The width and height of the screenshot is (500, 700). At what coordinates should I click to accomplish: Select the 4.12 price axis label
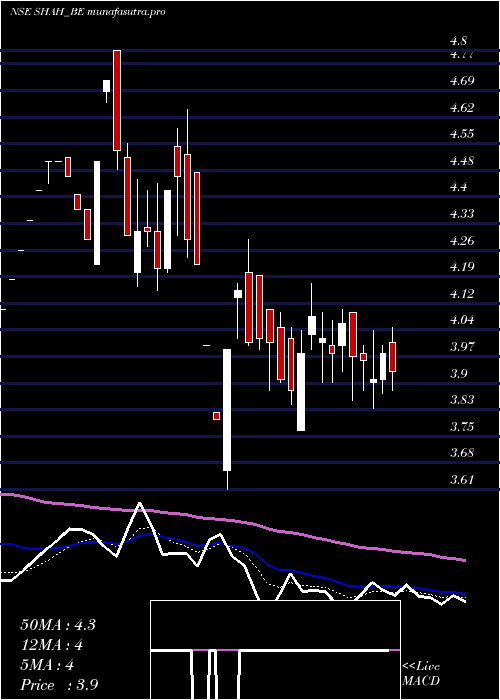[462, 294]
